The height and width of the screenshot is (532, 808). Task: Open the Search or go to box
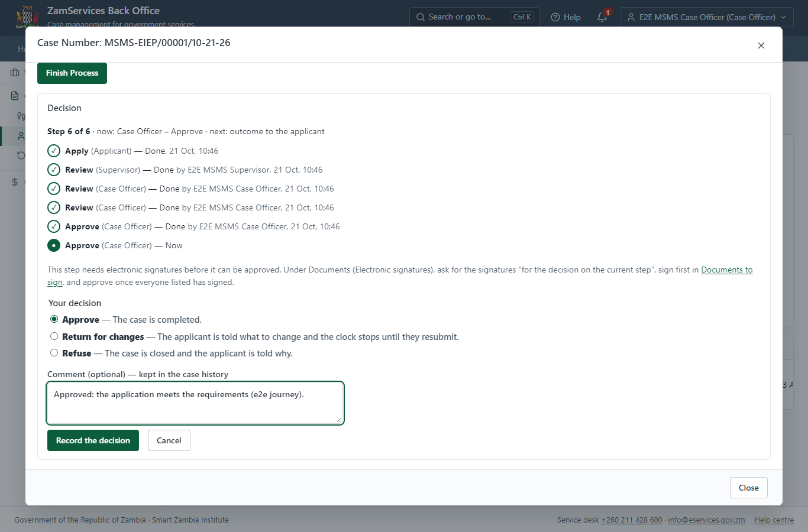tap(473, 17)
